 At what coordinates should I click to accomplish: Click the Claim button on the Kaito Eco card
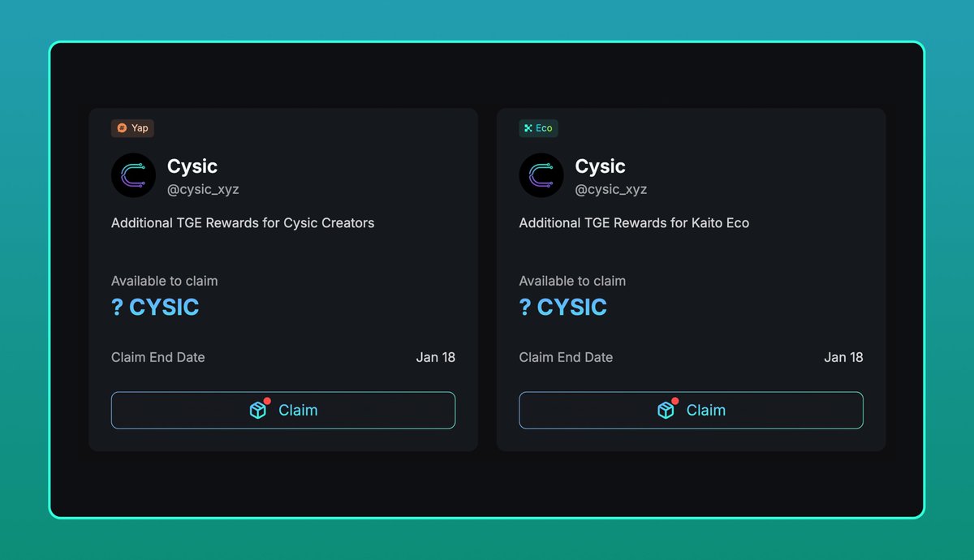point(691,410)
